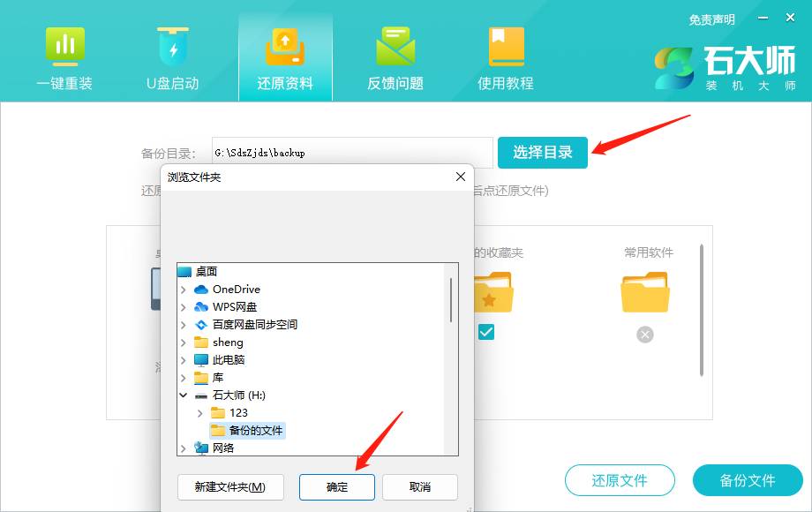Select the WPS网盘 cloud icon
Image resolution: width=812 pixels, height=512 pixels.
[201, 307]
